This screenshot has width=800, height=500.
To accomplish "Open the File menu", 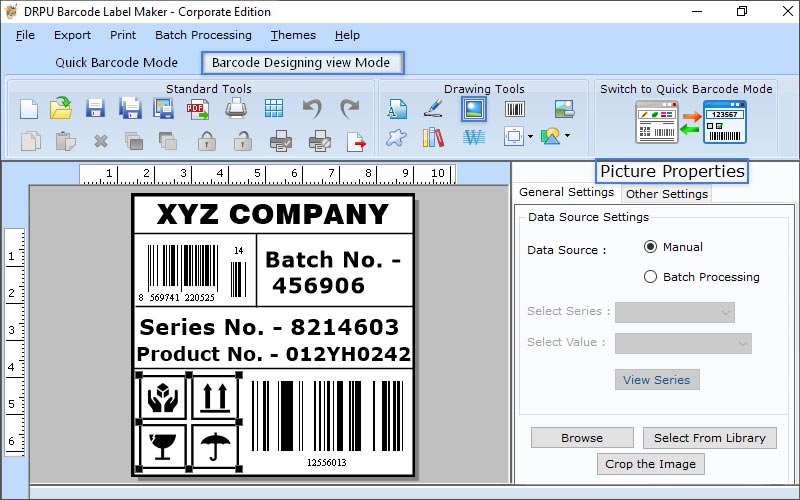I will pos(25,35).
